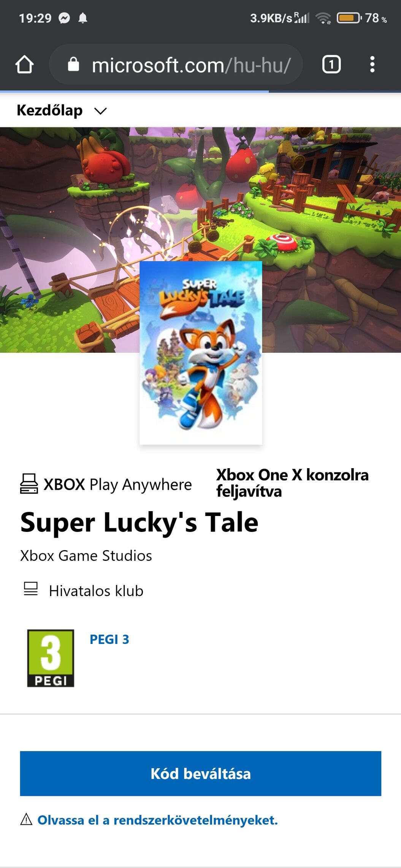Tap the bell notification icon in status bar
The height and width of the screenshot is (868, 401).
pyautogui.click(x=83, y=18)
